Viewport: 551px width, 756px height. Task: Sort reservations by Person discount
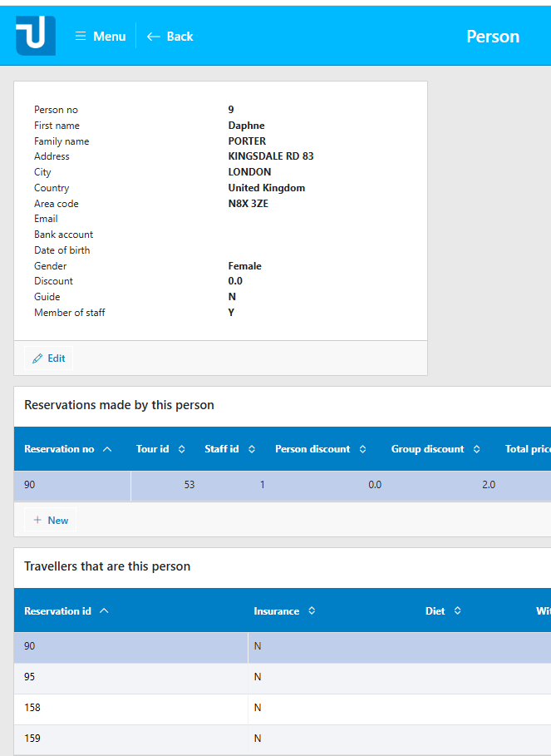click(x=320, y=449)
